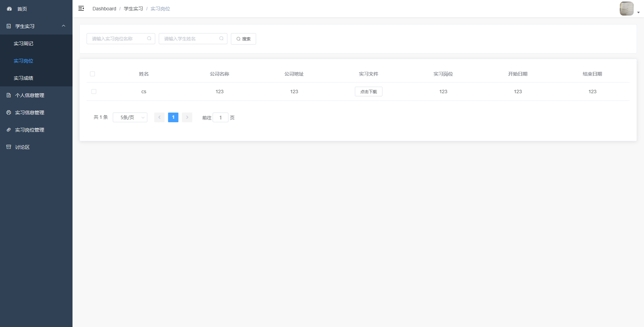The width and height of the screenshot is (644, 327).
Task: Click the 前往 page number input field
Action: (x=220, y=118)
